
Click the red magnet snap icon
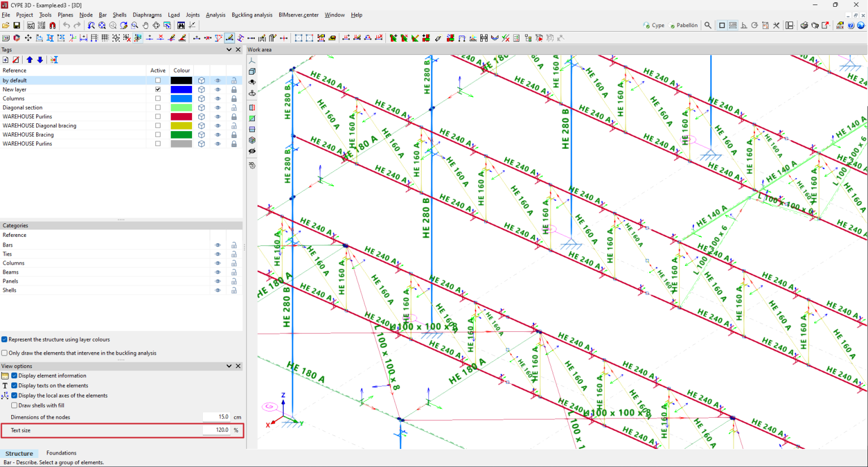pyautogui.click(x=53, y=25)
